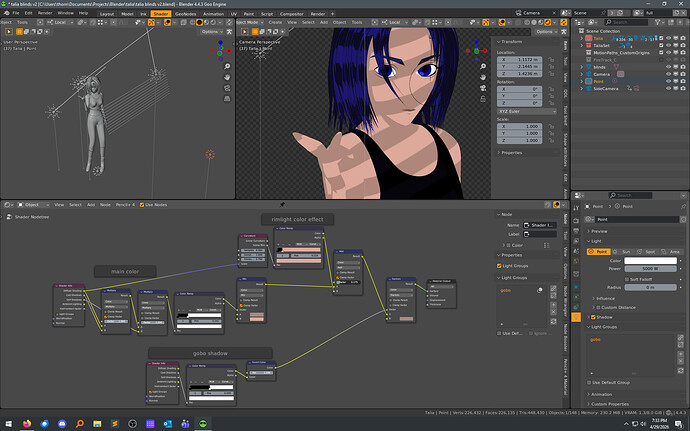
Task: Open the XYZ Euler rotation mode dropdown
Action: [527, 111]
